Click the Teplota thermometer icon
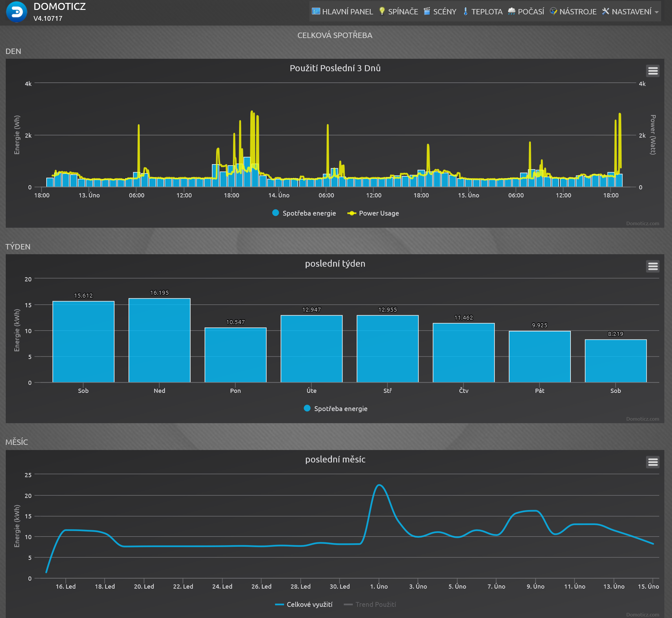The width and height of the screenshot is (672, 618). [x=465, y=11]
